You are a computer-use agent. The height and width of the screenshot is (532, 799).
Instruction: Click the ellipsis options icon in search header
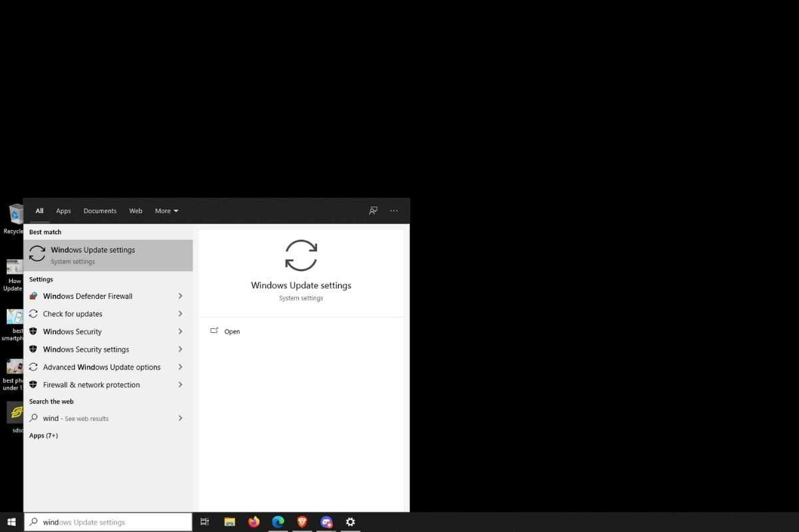click(x=394, y=210)
